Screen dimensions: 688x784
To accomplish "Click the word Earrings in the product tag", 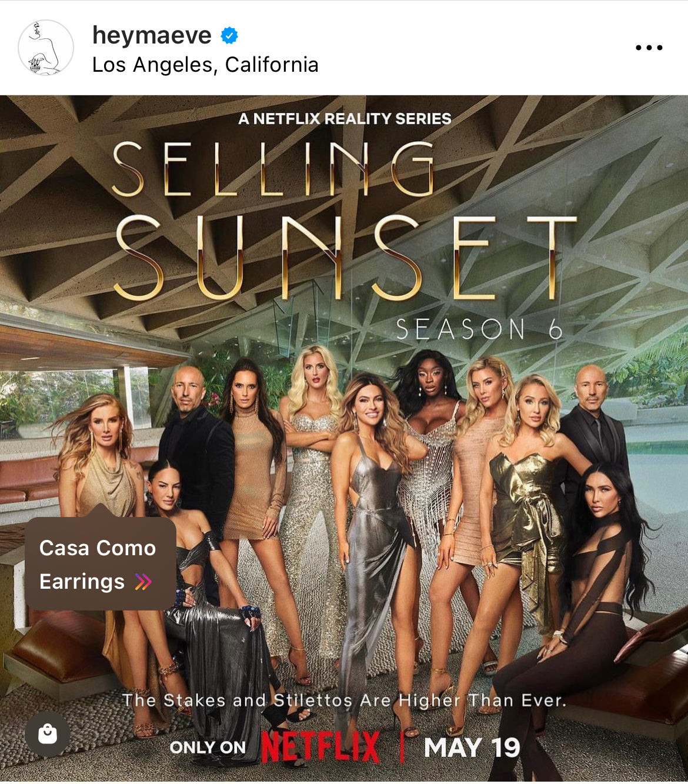I will pos(82,582).
